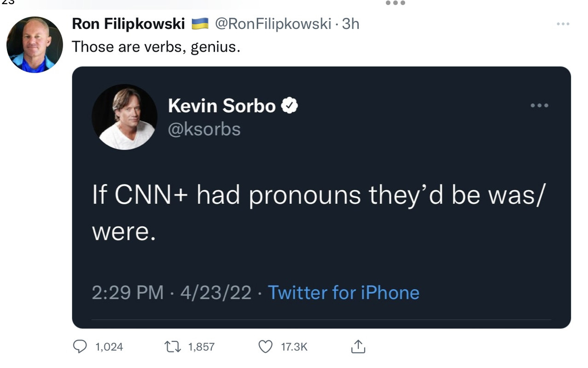Open the three-dot menu inside quoted tweet
Image resolution: width=588 pixels, height=368 pixels.
click(x=539, y=106)
